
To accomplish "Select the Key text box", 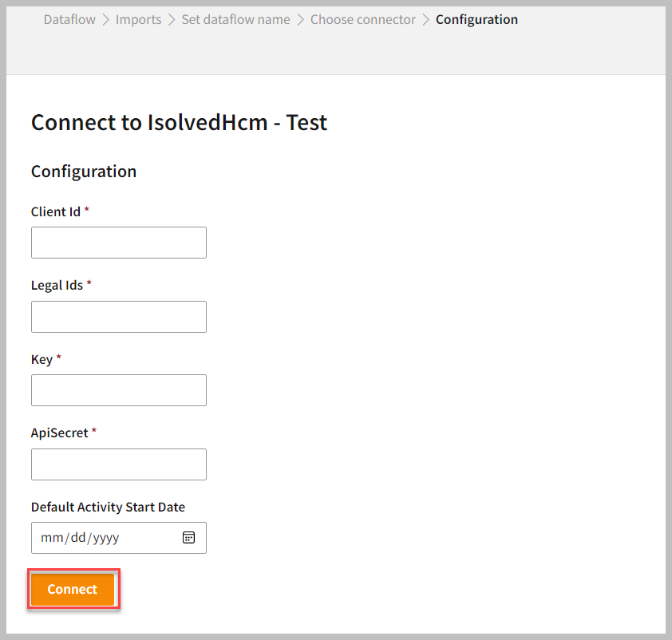I will click(x=119, y=390).
